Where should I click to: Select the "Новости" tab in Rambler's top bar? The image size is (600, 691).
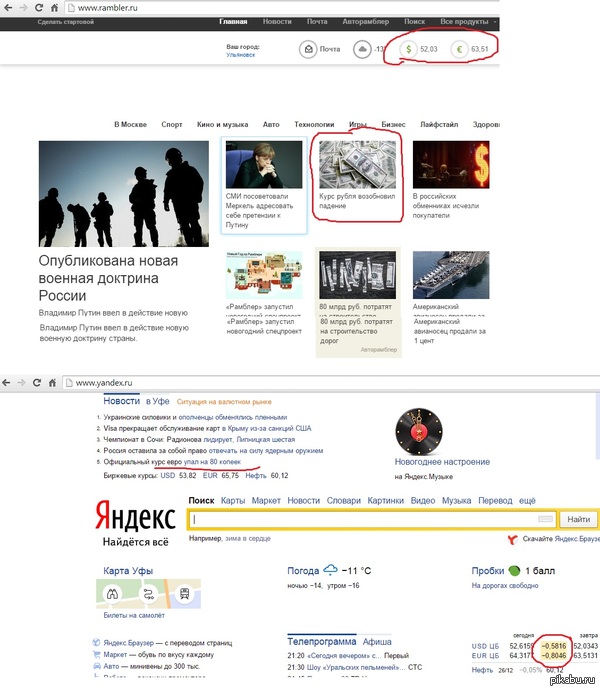[277, 20]
